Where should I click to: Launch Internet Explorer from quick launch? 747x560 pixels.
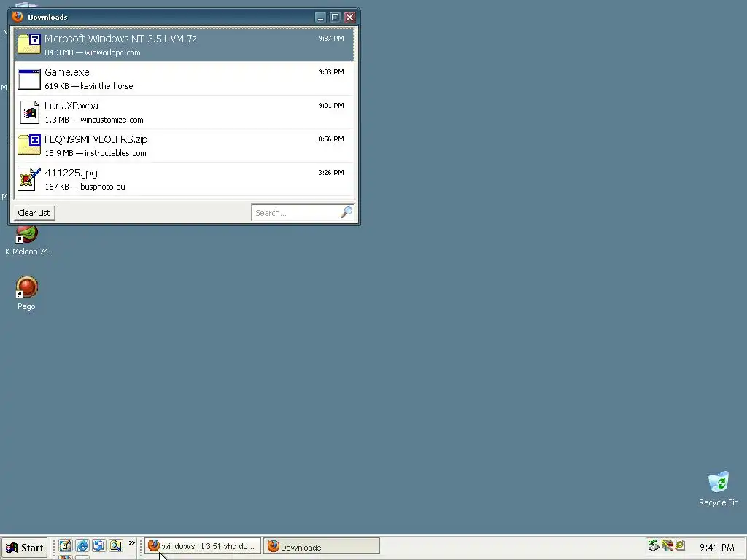(82, 545)
